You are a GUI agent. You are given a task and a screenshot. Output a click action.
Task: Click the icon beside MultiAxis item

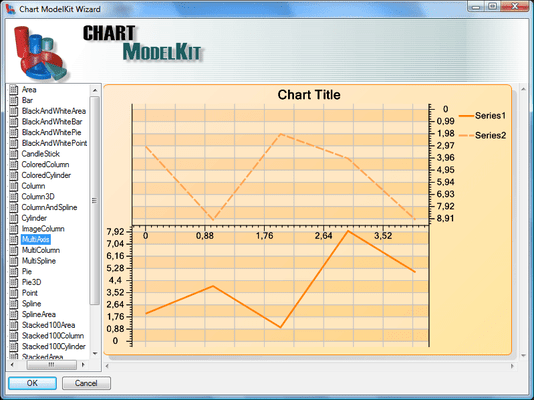pos(14,239)
